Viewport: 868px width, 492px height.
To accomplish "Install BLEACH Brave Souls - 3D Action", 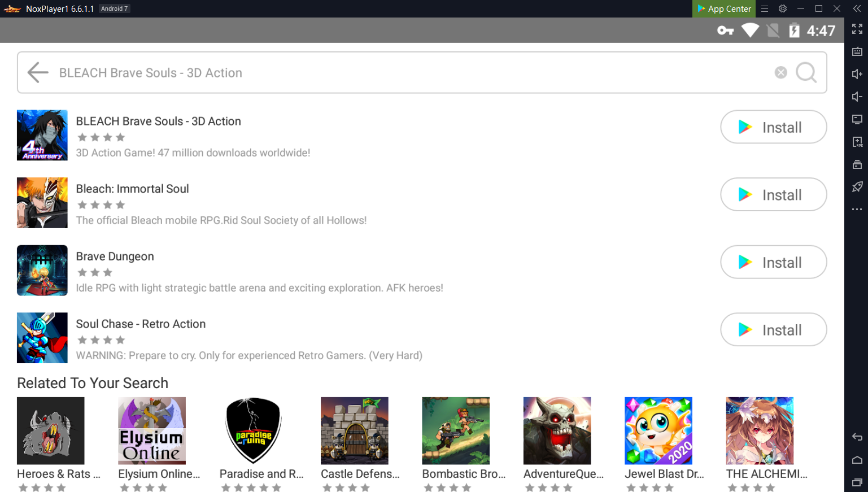I will click(x=773, y=127).
